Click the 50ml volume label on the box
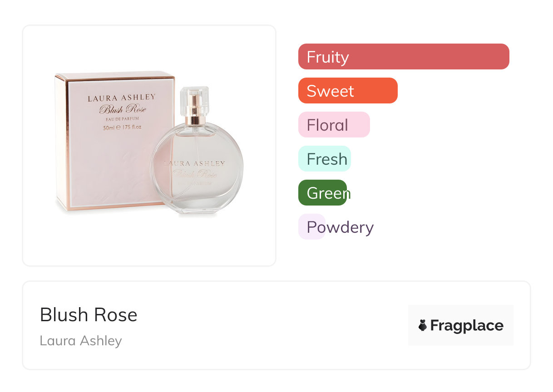The image size is (553, 392). [122, 127]
